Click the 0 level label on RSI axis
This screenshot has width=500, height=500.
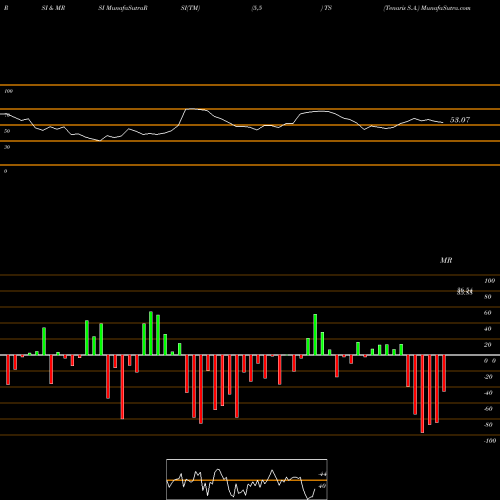[5, 171]
